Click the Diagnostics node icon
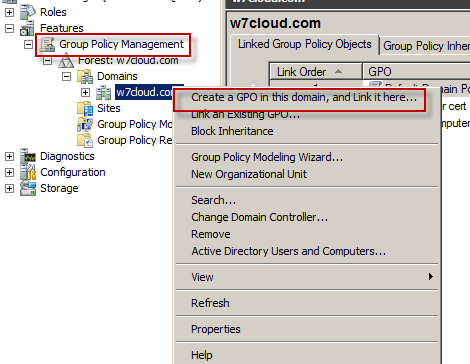470x364 pixels. [x=28, y=156]
